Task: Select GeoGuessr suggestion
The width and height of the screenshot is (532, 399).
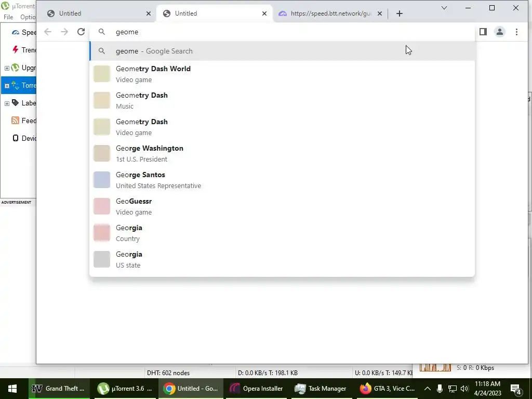Action: (x=282, y=206)
